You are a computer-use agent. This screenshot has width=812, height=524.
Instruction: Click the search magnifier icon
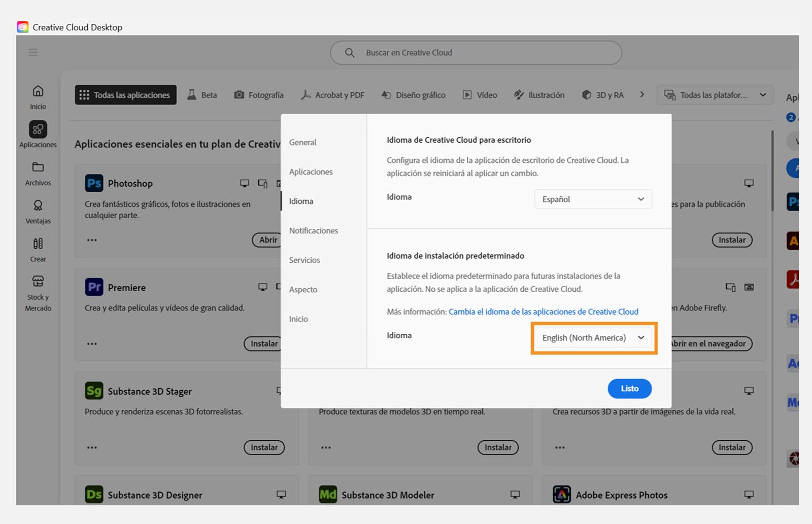350,53
